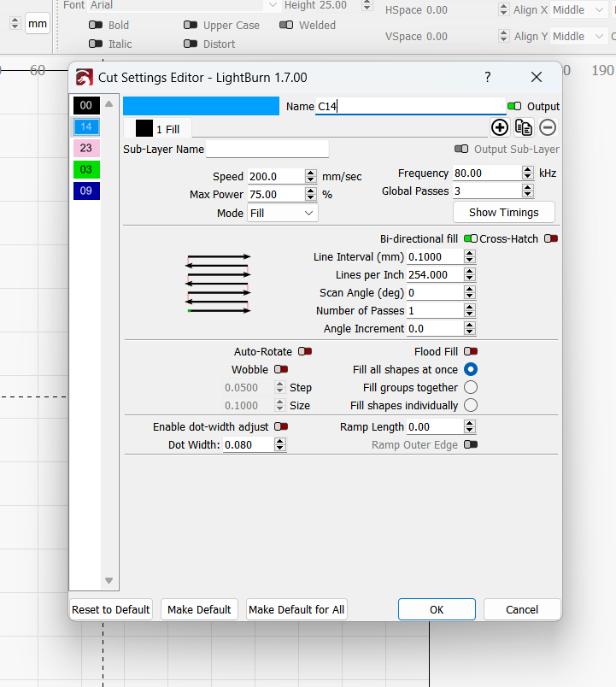
Task: Select layer 23 pink swatch
Action: (x=86, y=148)
